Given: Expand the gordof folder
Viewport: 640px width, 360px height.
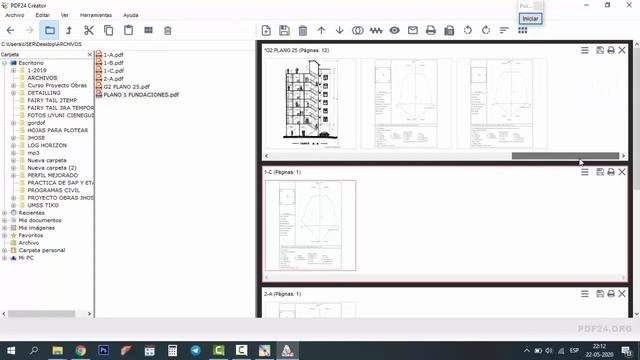Looking at the screenshot, I should 13,123.
